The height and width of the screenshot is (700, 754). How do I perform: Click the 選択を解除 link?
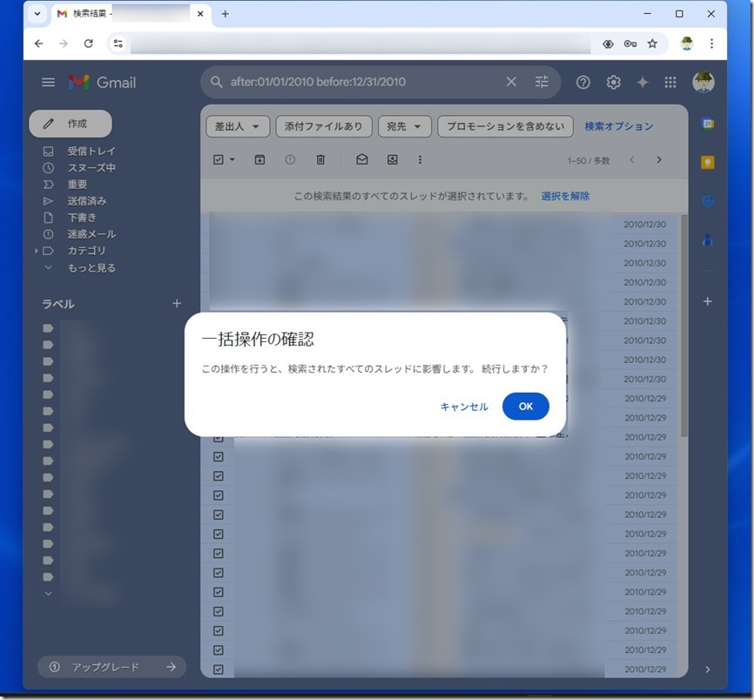click(x=565, y=196)
